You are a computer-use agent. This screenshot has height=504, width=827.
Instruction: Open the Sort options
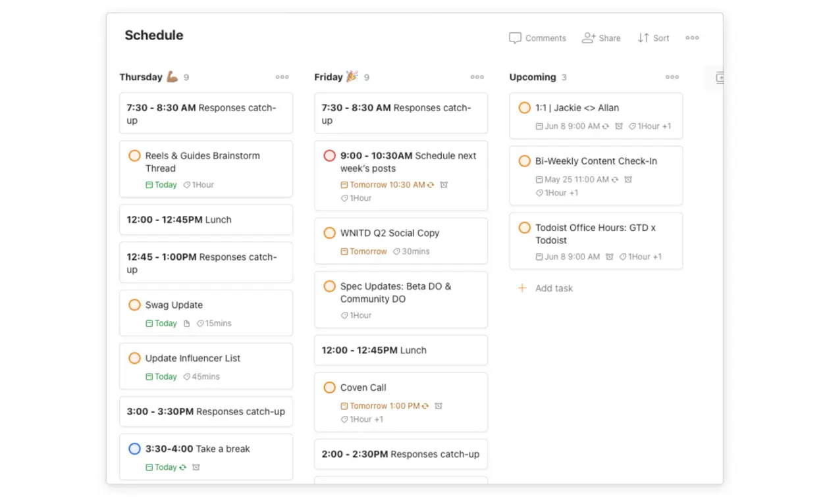point(653,38)
